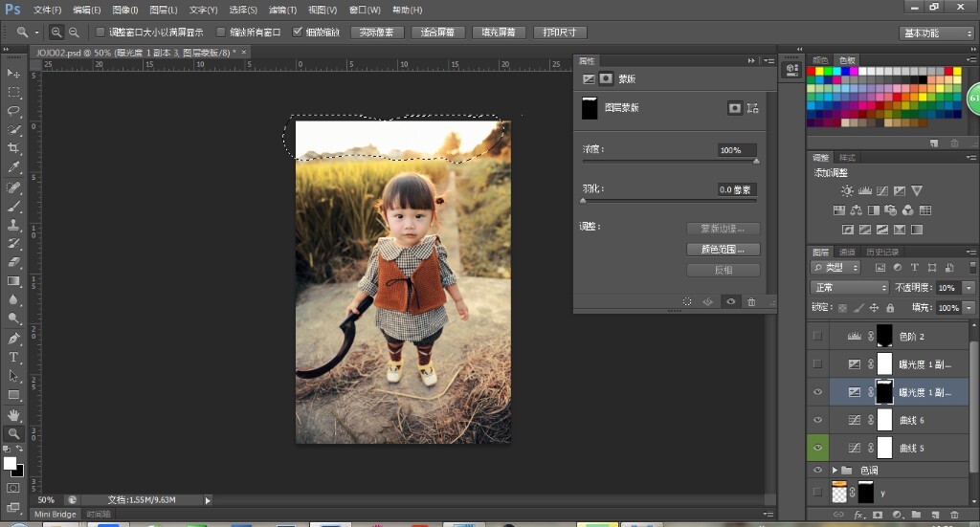Open the zoom tool preset dropdown

(37, 33)
